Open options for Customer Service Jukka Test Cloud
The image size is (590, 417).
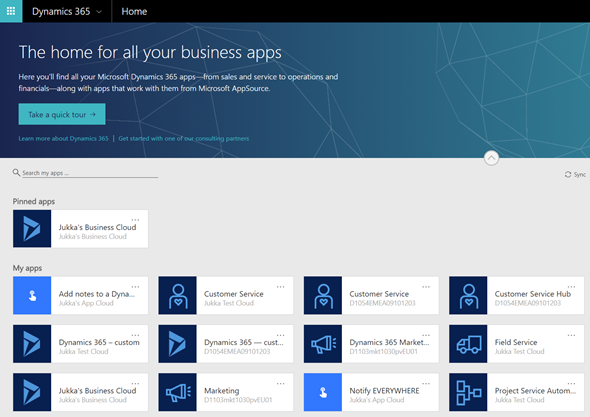pos(281,287)
